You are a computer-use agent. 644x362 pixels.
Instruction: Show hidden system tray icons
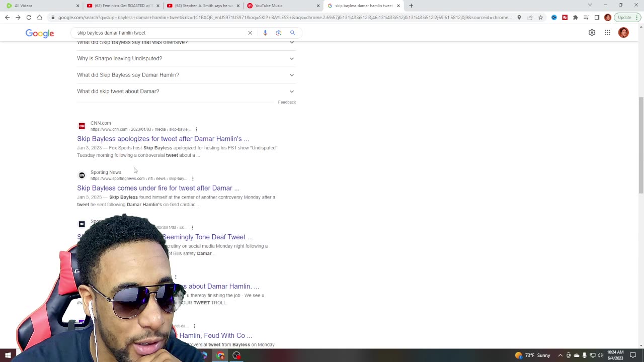560,355
